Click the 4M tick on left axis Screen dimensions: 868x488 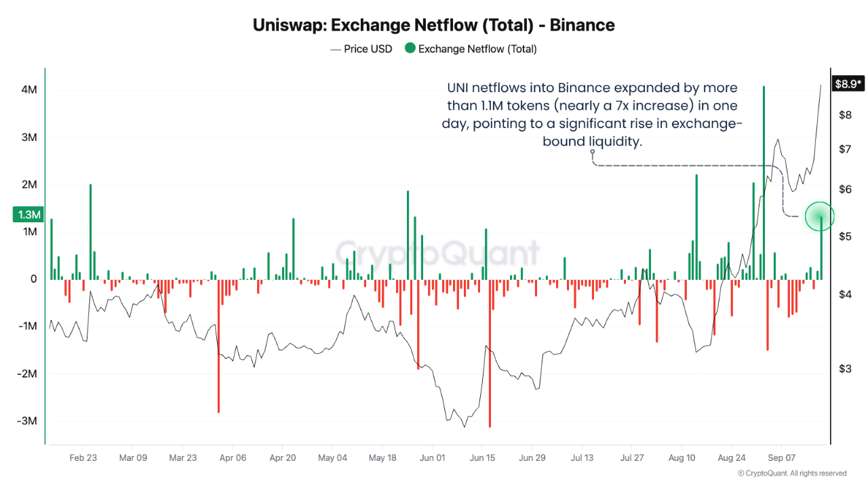28,90
